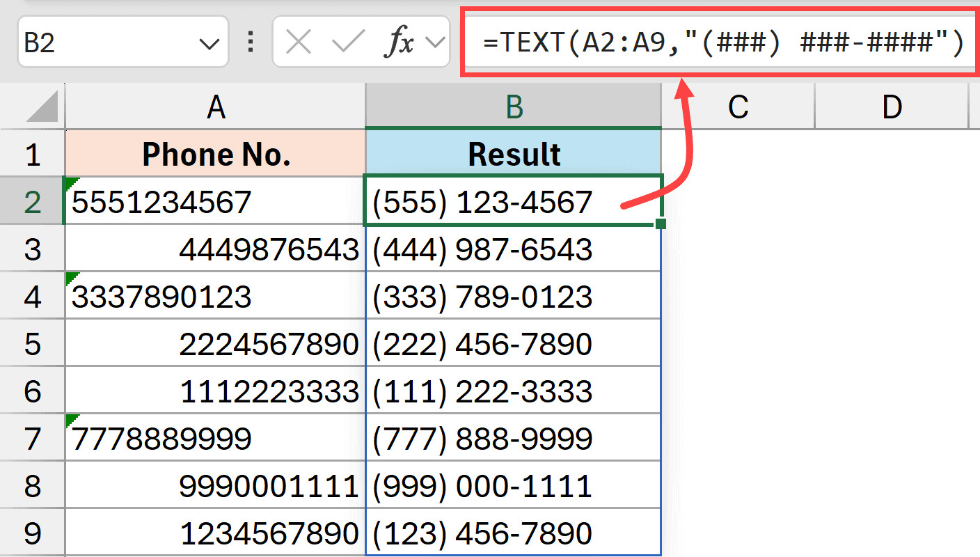Image resolution: width=980 pixels, height=557 pixels.
Task: Click in the formula bar with TEXT formula
Action: [724, 43]
